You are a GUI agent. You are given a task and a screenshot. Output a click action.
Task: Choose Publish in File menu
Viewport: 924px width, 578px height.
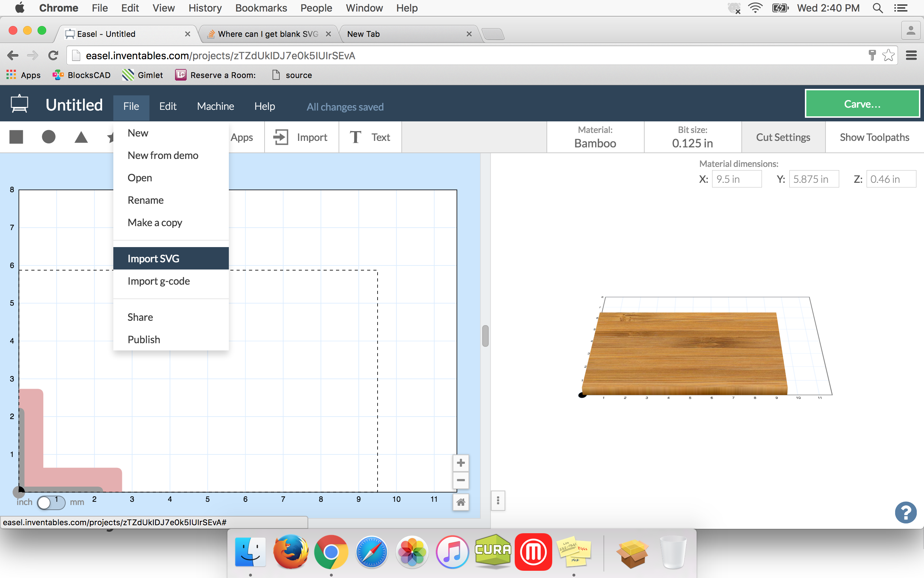(x=171, y=340)
